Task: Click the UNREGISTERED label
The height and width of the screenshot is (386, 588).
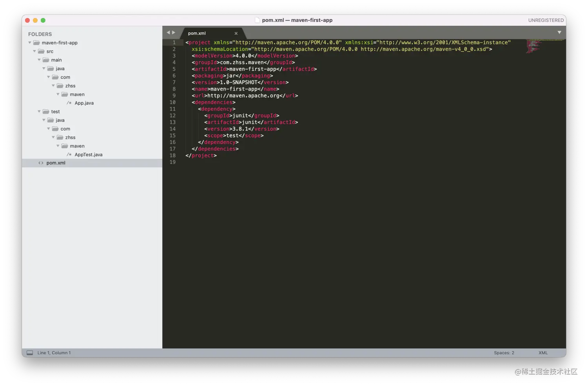Action: point(546,20)
